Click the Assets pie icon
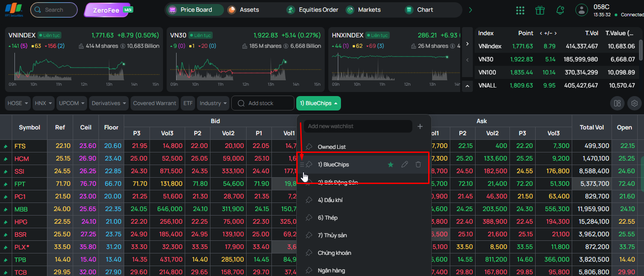The width and height of the screenshot is (644, 276). (232, 10)
